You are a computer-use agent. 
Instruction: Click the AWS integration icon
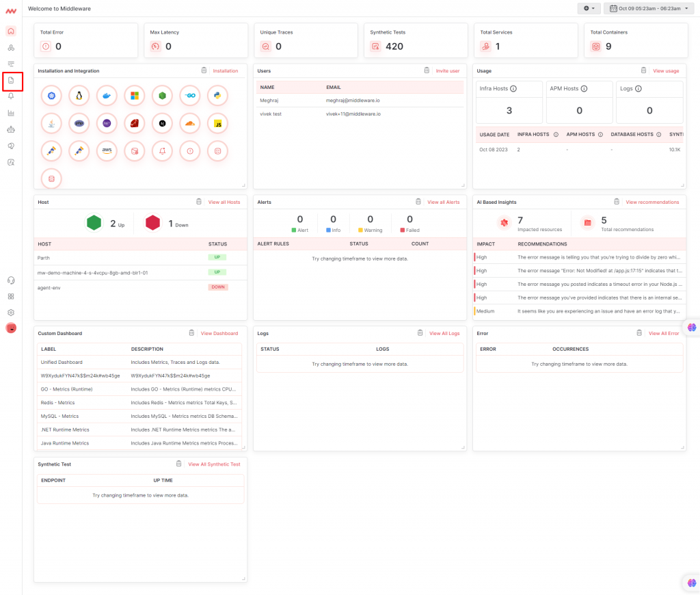click(107, 151)
